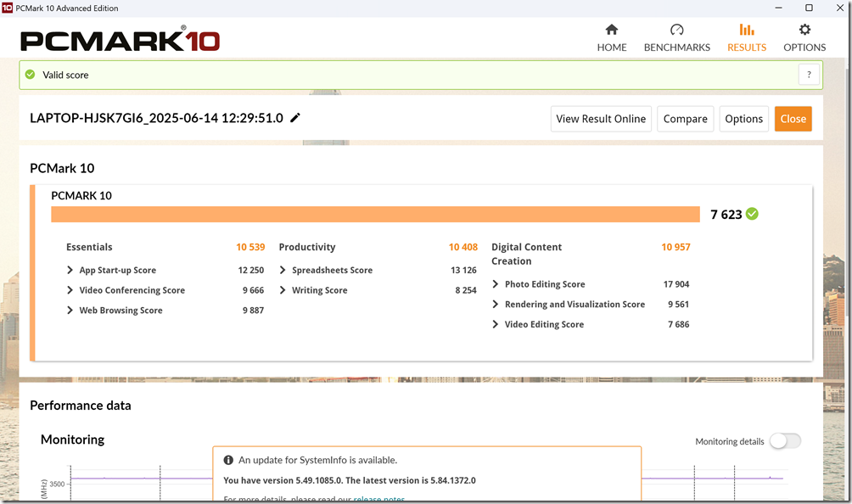852x504 pixels.
Task: Click the PCMark 10 title bar logo
Action: 8,8
